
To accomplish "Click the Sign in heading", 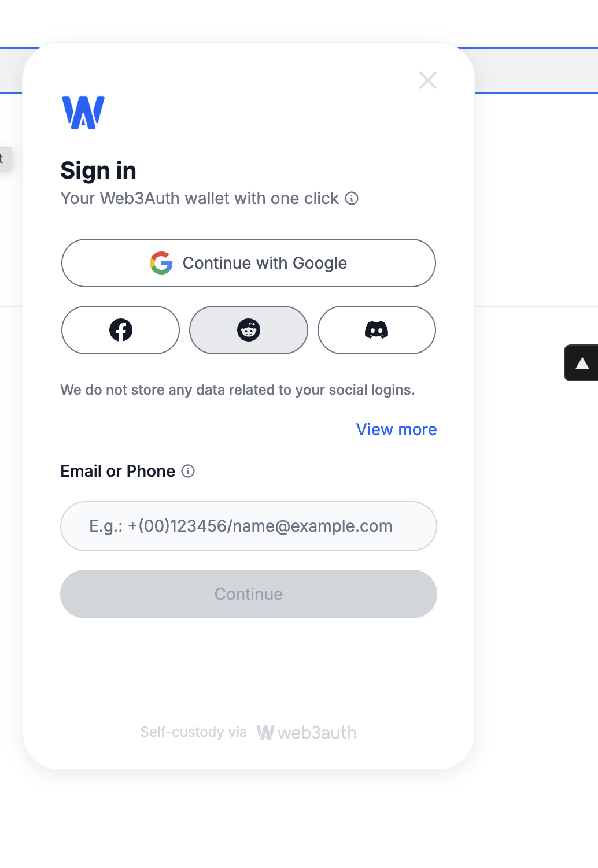I will 98,170.
